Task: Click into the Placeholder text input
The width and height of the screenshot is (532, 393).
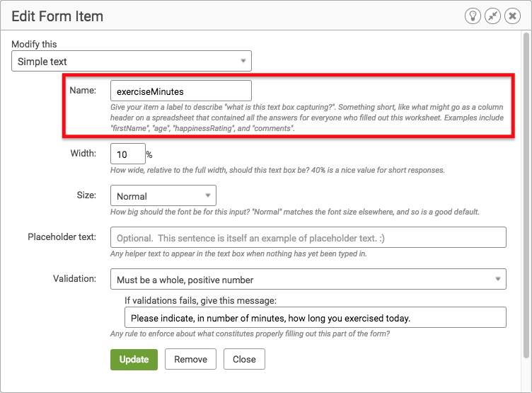Action: pos(308,237)
